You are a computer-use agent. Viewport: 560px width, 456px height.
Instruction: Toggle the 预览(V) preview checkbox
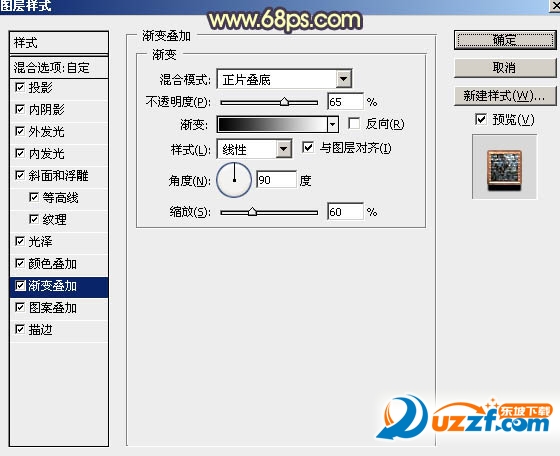pyautogui.click(x=481, y=119)
